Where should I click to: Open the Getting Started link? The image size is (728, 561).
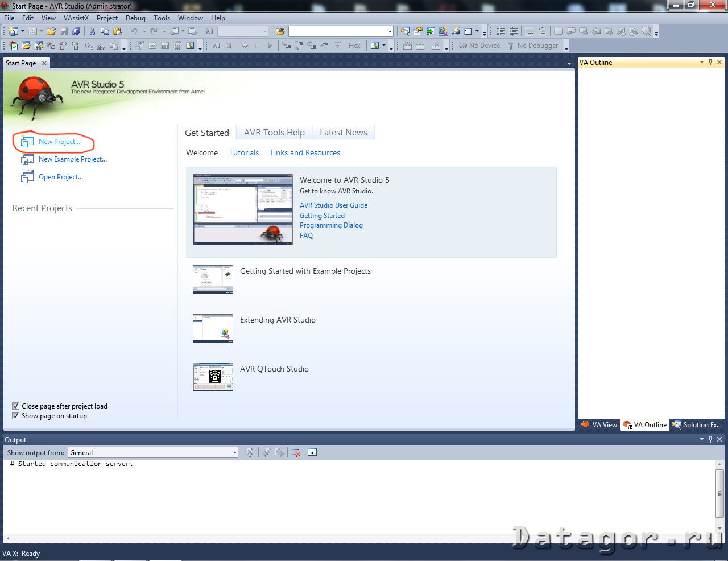point(322,216)
